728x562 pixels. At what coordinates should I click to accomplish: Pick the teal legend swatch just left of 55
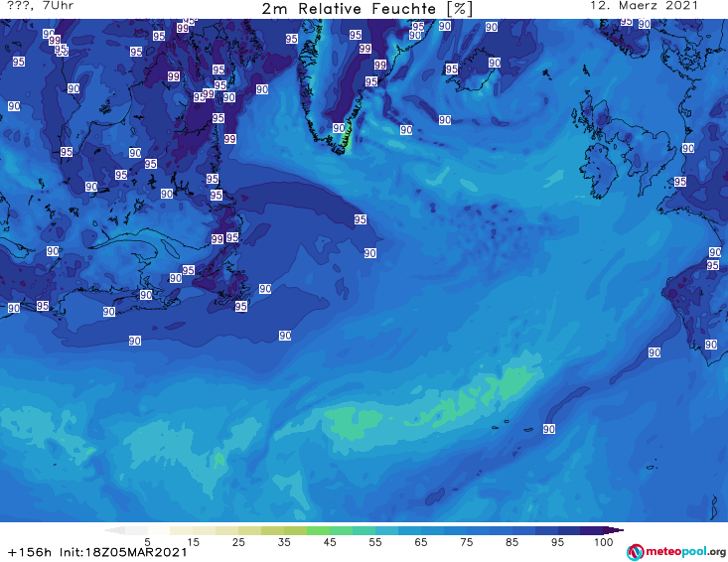(x=364, y=530)
